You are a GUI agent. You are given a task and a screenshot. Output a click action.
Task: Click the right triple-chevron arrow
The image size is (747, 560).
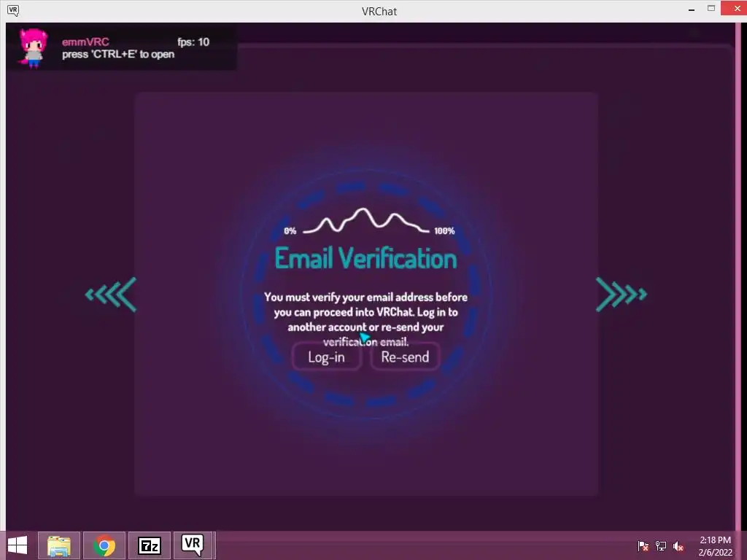[622, 295]
